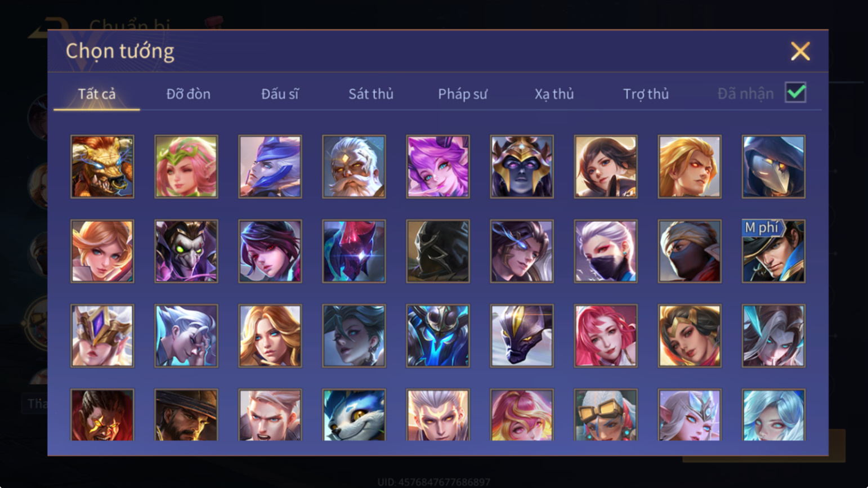This screenshot has width=868, height=488.
Task: Close the "Chọn tướng" dialog
Action: (800, 51)
